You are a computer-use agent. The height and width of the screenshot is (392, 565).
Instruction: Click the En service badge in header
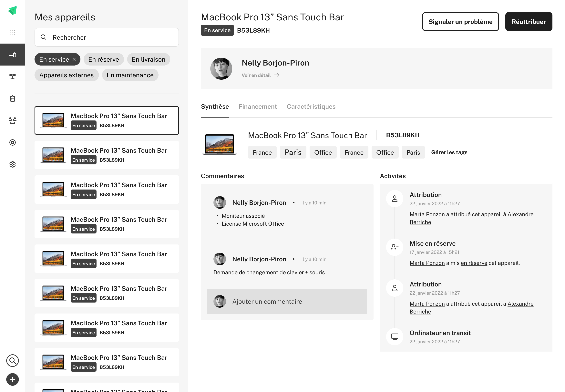click(217, 30)
